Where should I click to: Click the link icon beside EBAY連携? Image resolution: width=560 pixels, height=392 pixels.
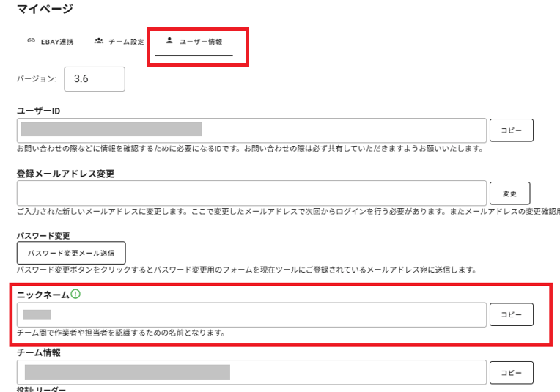[31, 41]
